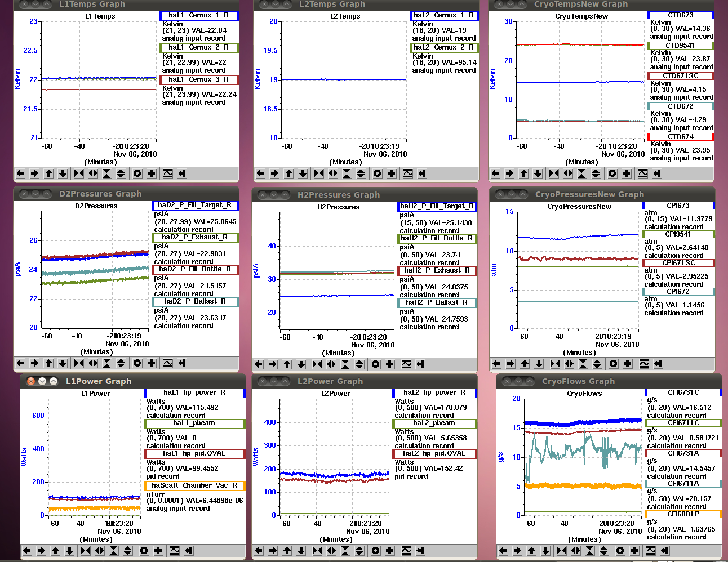Click the circle icon in H2Pressures toolbar

[x=375, y=364]
